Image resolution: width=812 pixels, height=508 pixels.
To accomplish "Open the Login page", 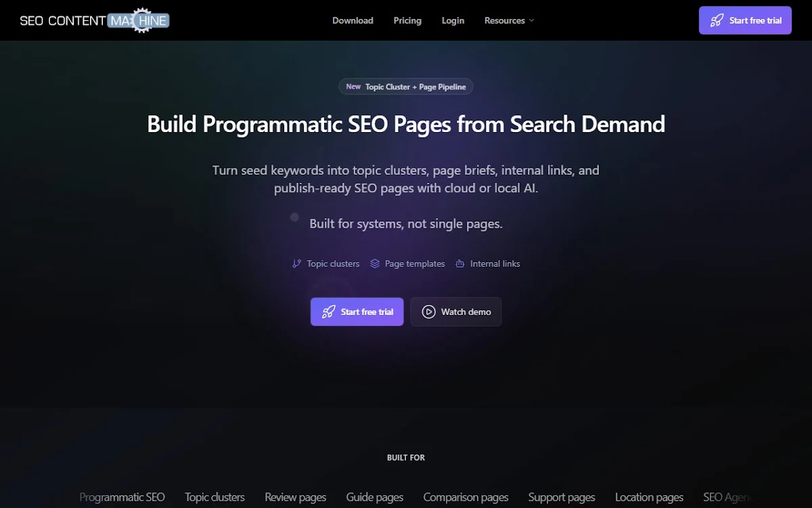I will coord(453,20).
